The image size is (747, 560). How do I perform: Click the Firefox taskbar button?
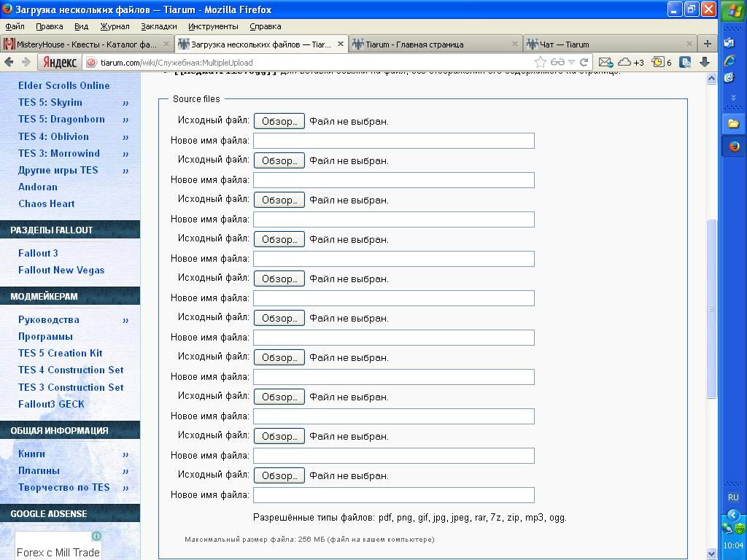[734, 146]
